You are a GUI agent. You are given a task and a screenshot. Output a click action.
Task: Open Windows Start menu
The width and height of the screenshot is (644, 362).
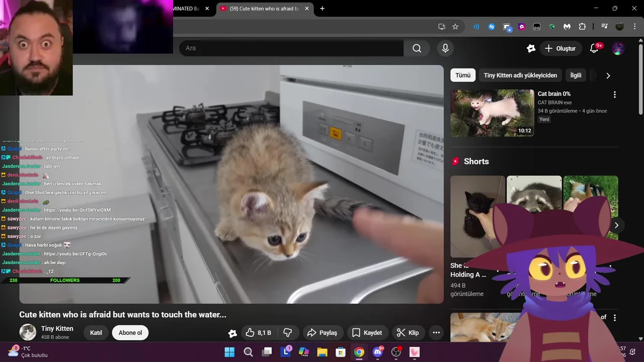tap(229, 352)
